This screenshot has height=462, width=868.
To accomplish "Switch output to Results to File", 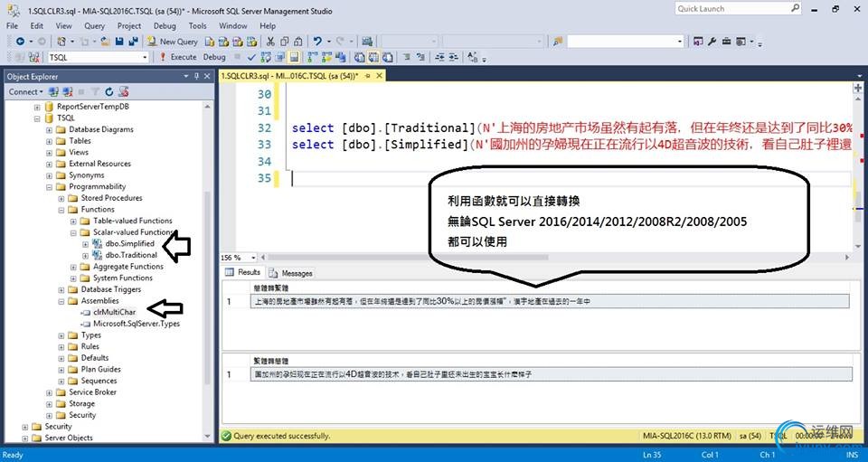I will point(388,57).
